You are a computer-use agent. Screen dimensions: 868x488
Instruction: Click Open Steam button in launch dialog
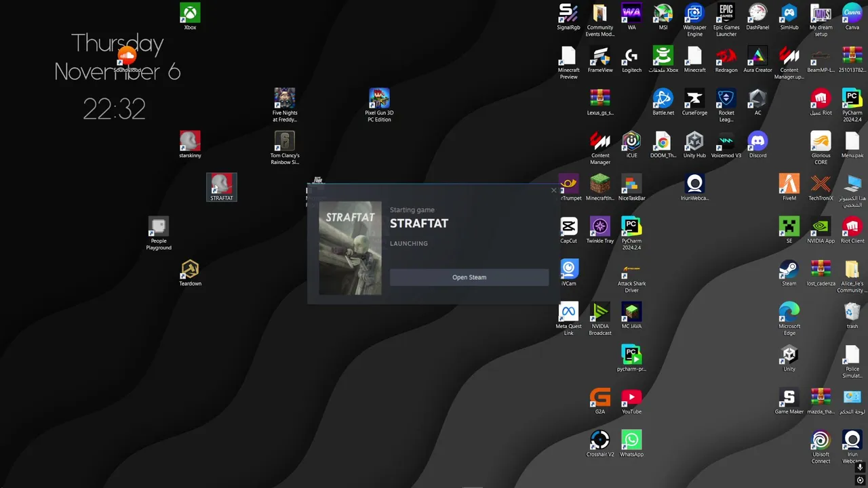pyautogui.click(x=469, y=277)
